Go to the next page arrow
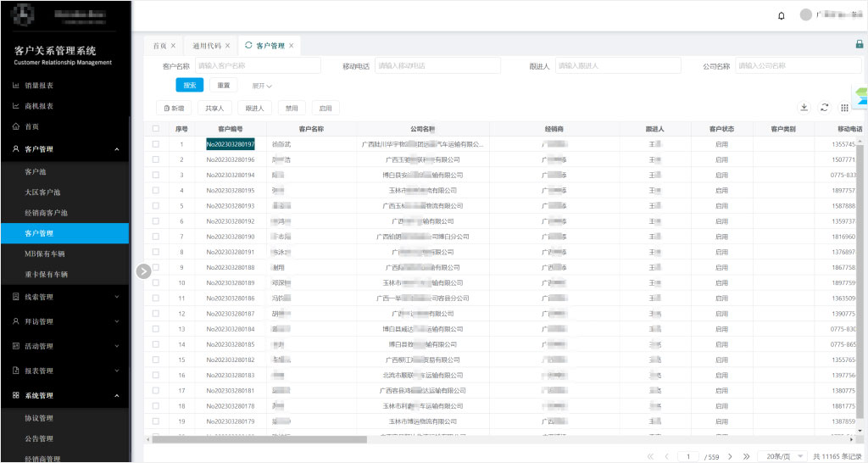Viewport: 868px width, 463px height. [730, 456]
